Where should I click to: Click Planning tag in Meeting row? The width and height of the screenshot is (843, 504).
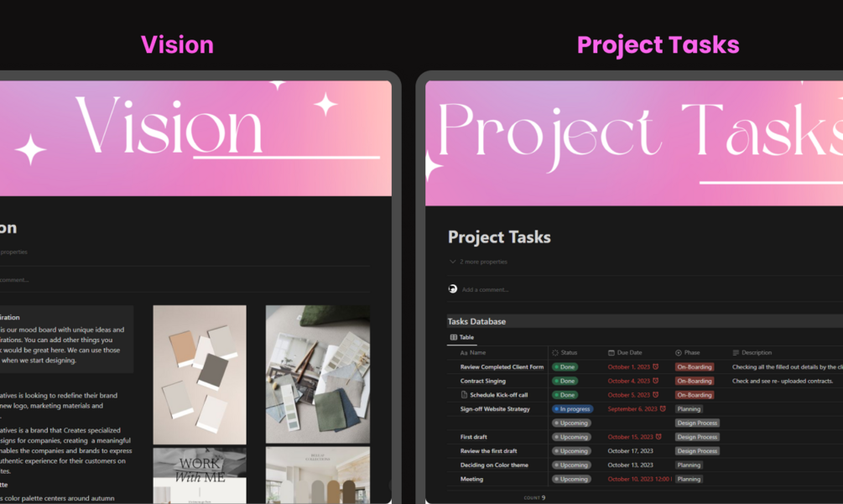(x=689, y=479)
